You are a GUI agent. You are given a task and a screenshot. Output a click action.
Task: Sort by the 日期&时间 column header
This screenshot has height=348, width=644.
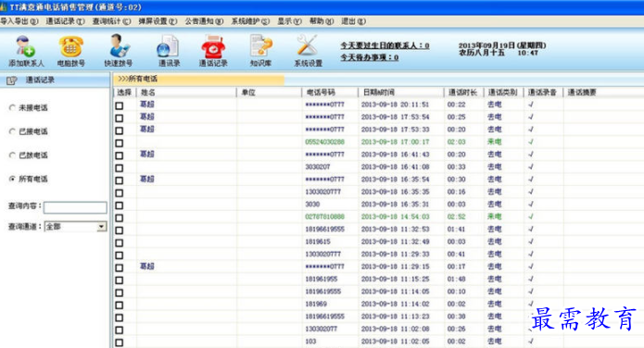(401, 93)
